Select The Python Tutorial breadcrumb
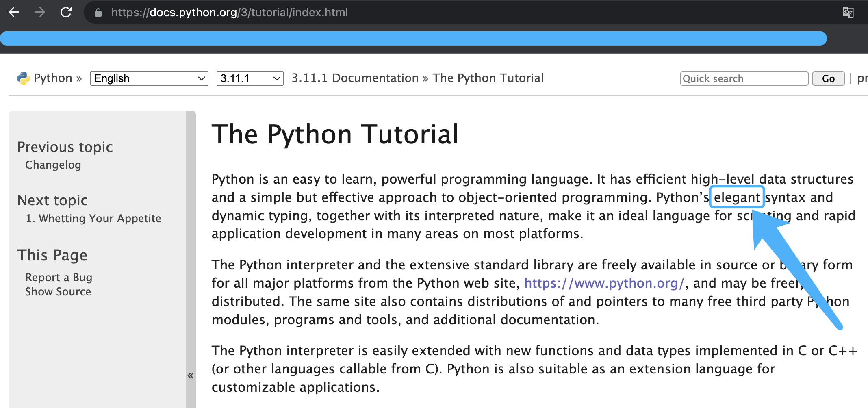This screenshot has width=868, height=408. (x=488, y=78)
